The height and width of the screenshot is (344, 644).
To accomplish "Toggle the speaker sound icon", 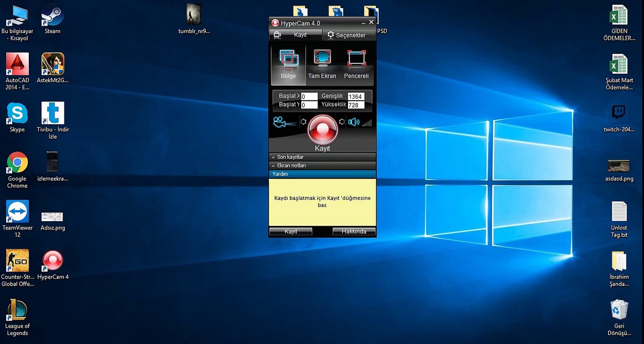I will point(353,122).
